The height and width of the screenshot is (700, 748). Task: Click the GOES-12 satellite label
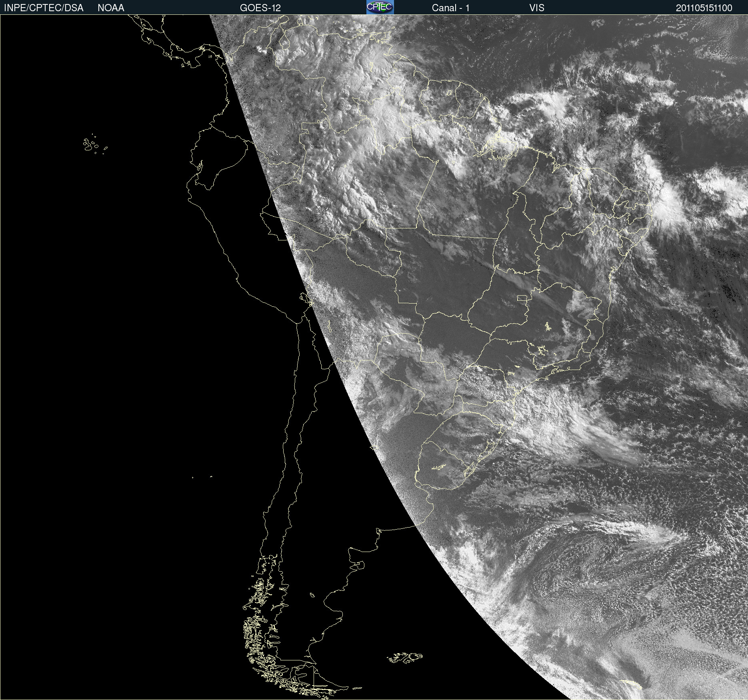pos(260,8)
